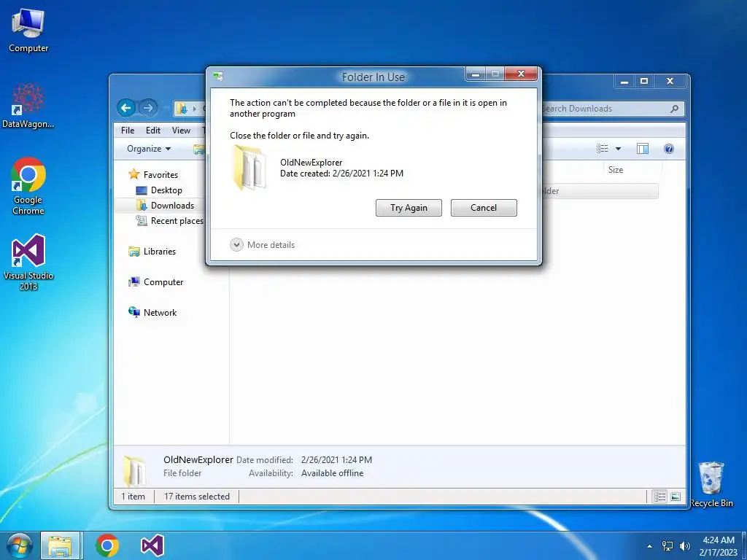Select Favorites in navigation pane
The height and width of the screenshot is (560, 747).
pos(160,175)
